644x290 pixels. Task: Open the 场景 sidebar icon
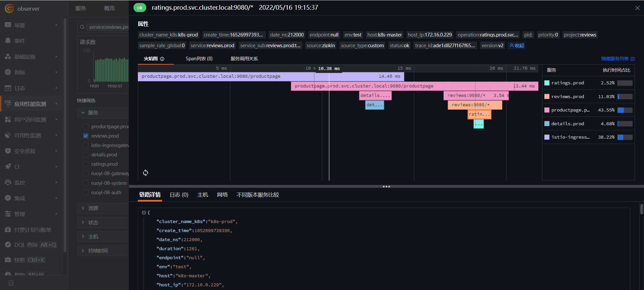tap(8, 25)
